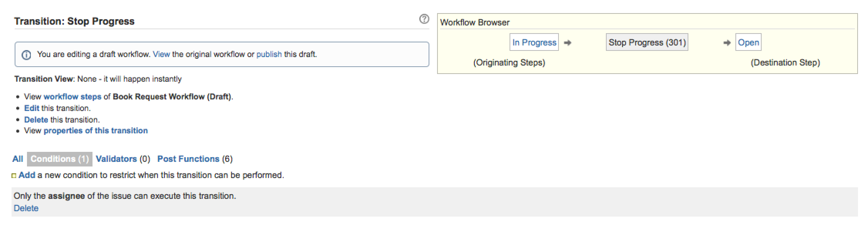
Task: Switch to the Validators tab
Action: click(x=116, y=159)
